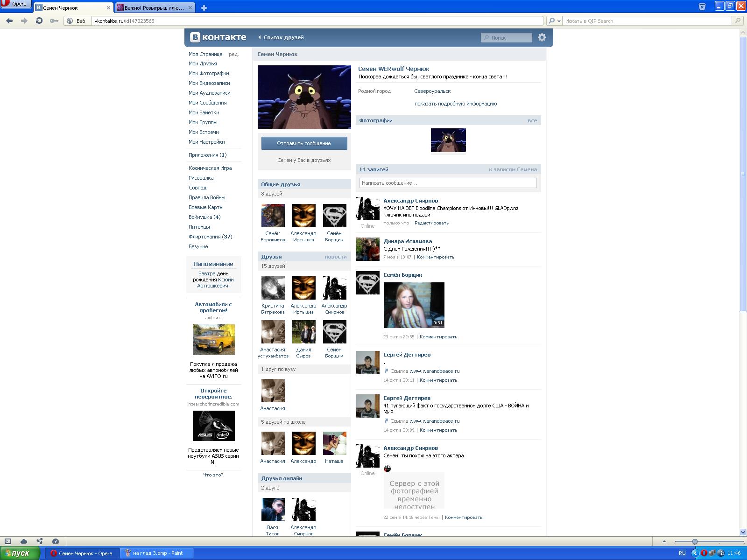This screenshot has width=747, height=560.
Task: Click the Отправить сообщение button
Action: tap(304, 143)
